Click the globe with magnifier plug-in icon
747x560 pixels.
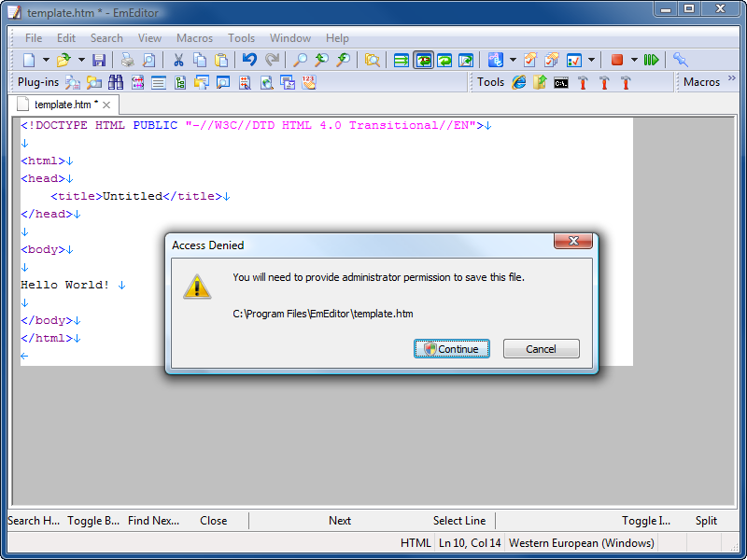[266, 82]
